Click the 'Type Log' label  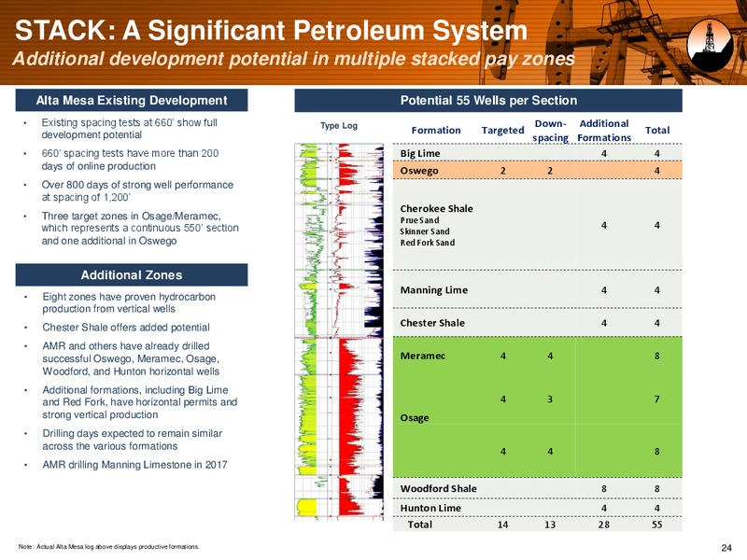click(339, 126)
